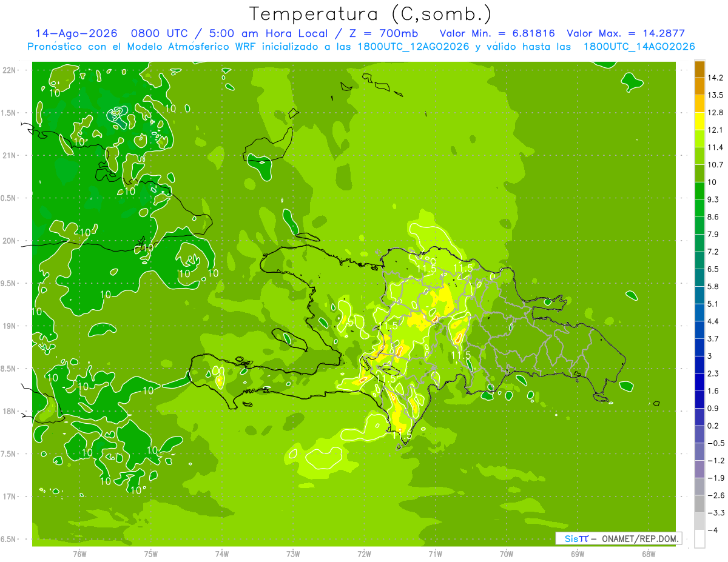Click the "2.3" color scale label
728x562 pixels.
click(712, 373)
